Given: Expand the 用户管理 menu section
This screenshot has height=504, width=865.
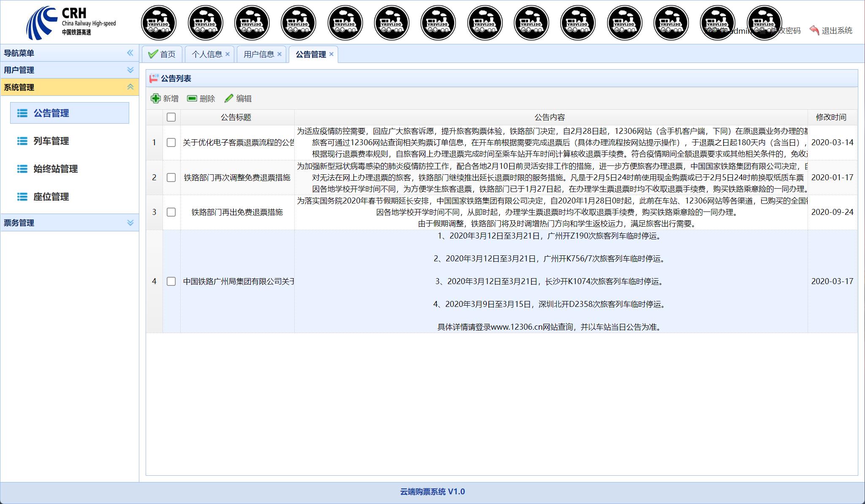Looking at the screenshot, I should (130, 70).
